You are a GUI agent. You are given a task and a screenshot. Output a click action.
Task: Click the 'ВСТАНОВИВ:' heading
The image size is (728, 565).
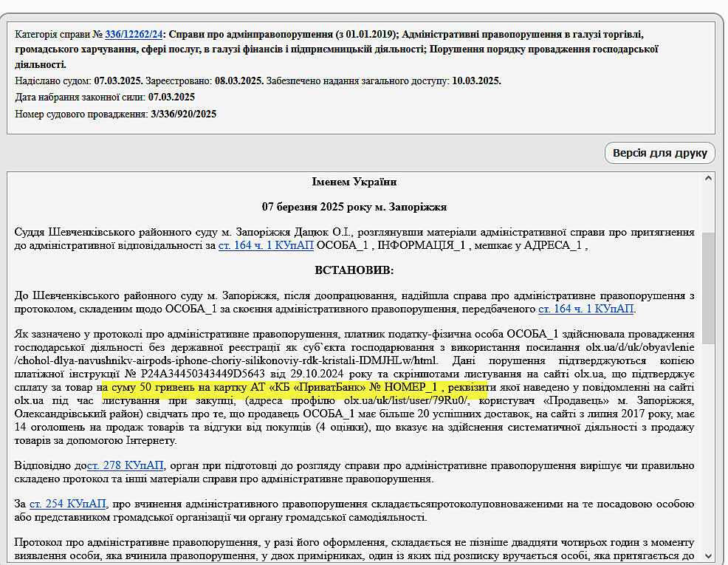354,270
